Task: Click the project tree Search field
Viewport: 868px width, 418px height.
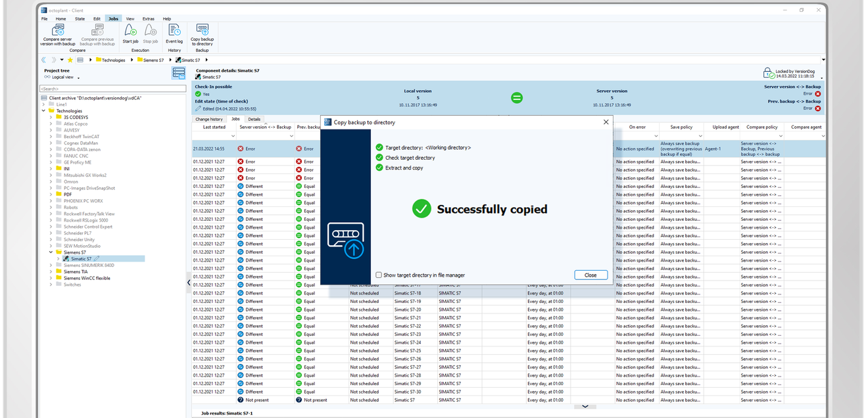Action: [x=113, y=88]
